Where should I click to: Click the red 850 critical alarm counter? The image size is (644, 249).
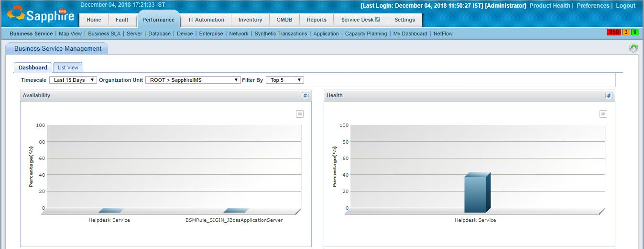click(x=613, y=32)
